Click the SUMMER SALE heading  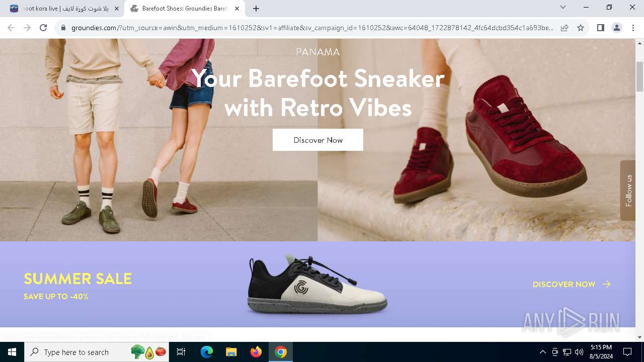[x=77, y=279]
